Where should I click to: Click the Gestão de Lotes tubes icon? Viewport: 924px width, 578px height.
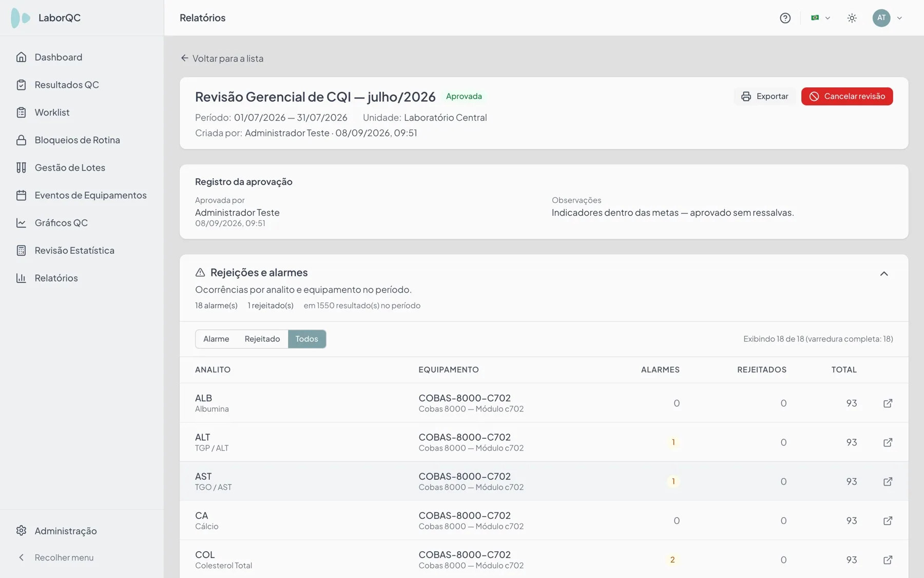click(21, 167)
